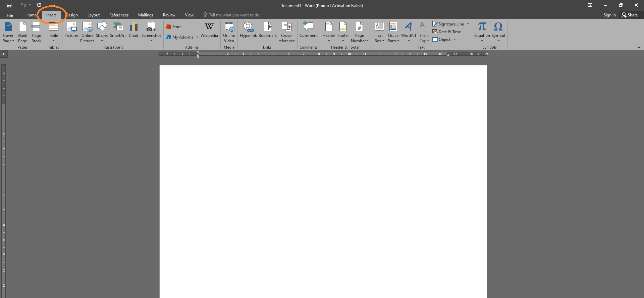644x298 pixels.
Task: Insert a Cover Page
Action: [x=8, y=32]
